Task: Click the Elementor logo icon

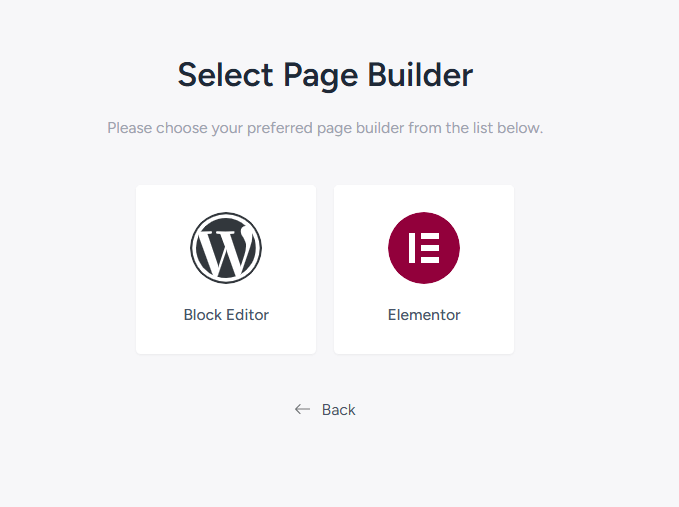Action: coord(424,248)
